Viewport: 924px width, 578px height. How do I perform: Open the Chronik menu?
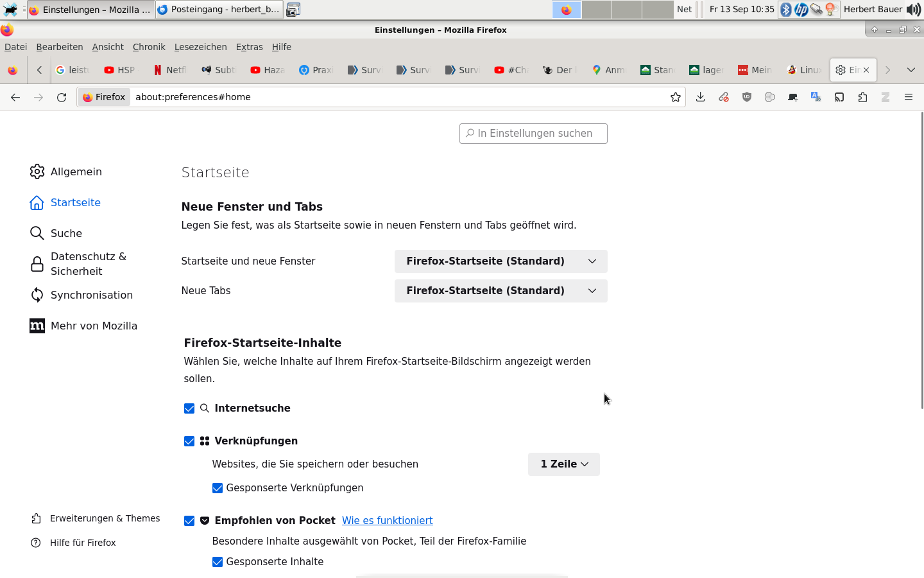pyautogui.click(x=149, y=47)
